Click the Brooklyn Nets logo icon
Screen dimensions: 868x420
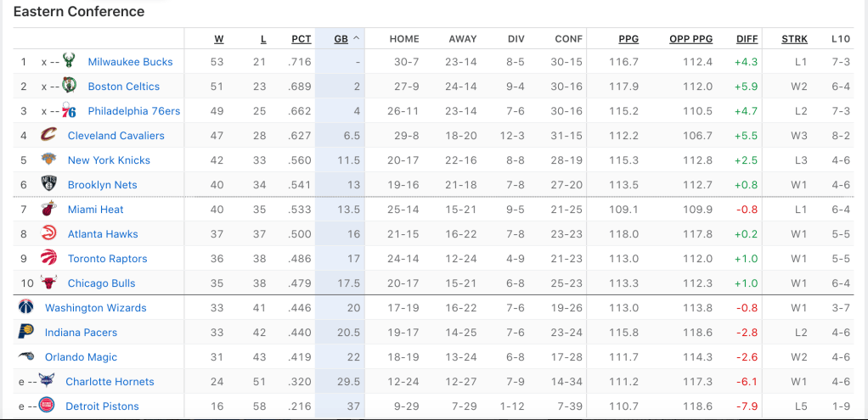click(48, 184)
